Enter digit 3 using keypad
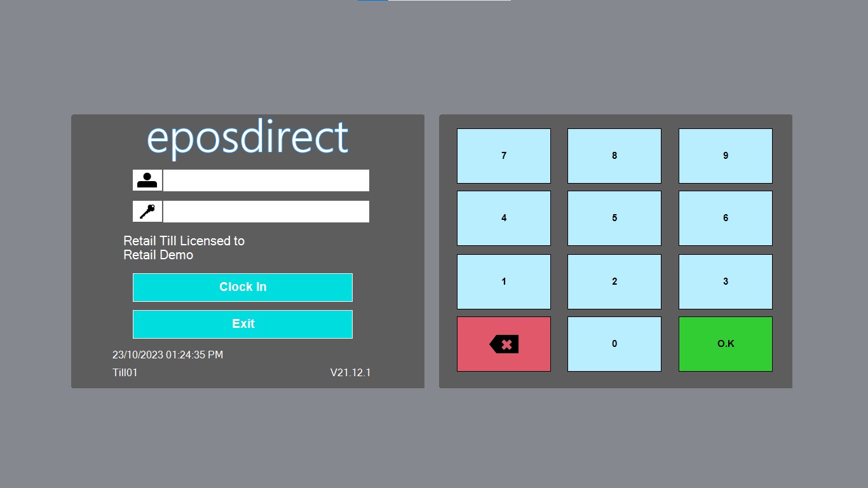Screen dimensions: 868x488 pos(726,281)
